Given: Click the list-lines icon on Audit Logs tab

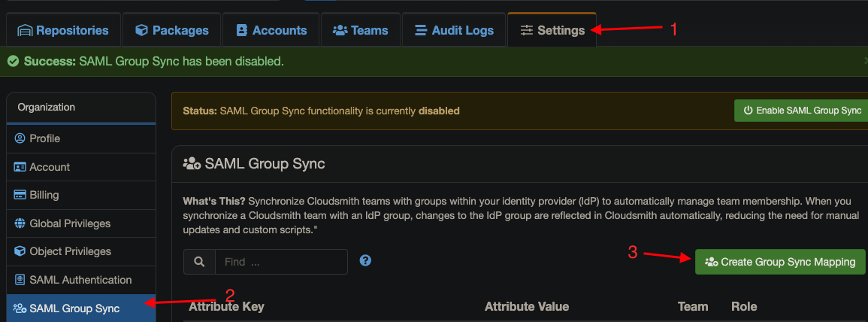Looking at the screenshot, I should pos(422,31).
